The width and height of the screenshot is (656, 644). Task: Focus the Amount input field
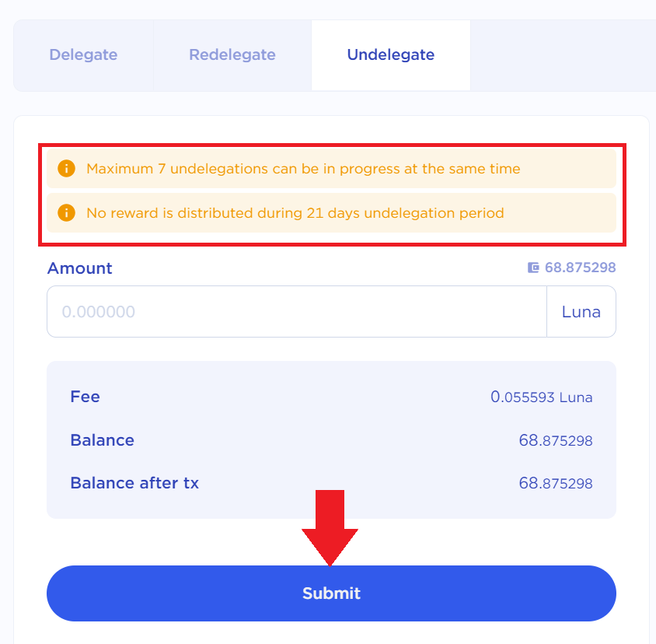[x=297, y=312]
